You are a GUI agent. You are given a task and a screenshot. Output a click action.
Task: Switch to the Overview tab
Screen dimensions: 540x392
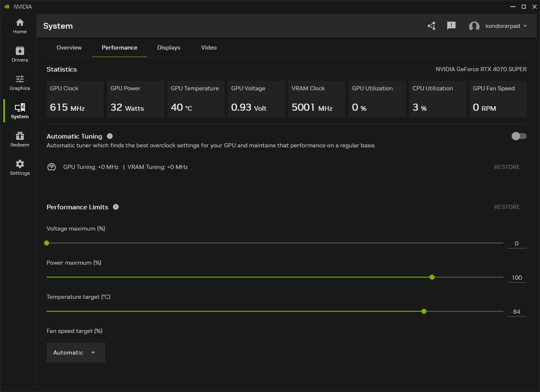click(69, 47)
